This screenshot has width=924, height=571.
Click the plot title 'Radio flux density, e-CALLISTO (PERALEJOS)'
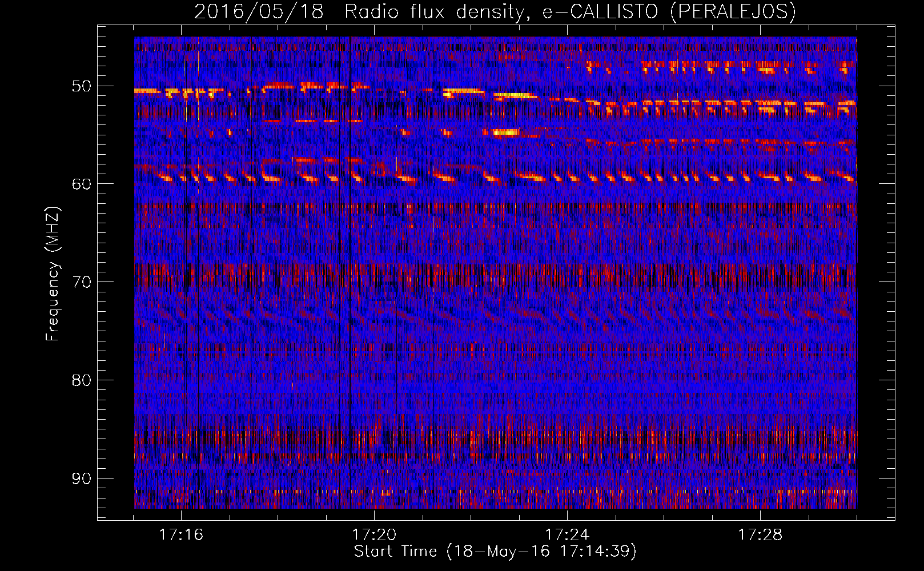click(571, 11)
